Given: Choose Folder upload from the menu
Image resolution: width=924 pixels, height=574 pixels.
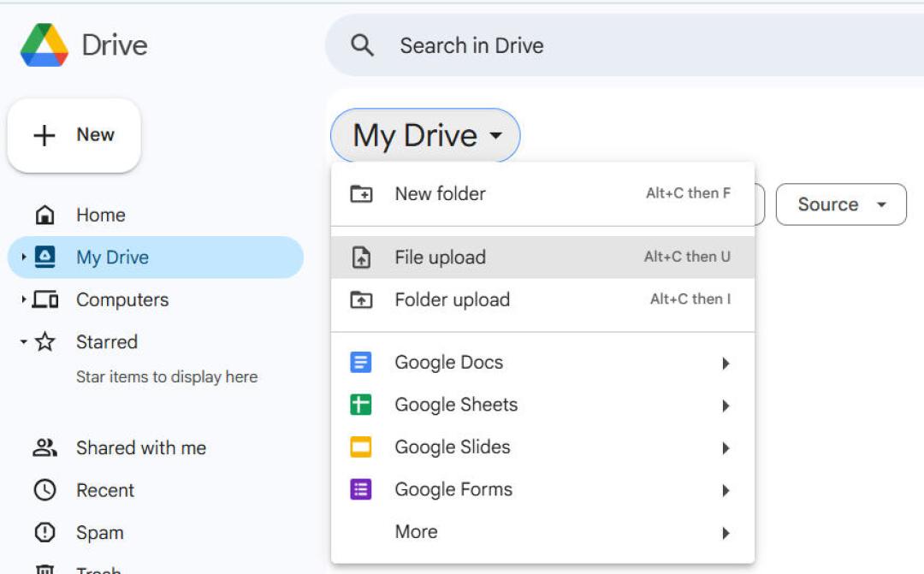Looking at the screenshot, I should [542, 300].
